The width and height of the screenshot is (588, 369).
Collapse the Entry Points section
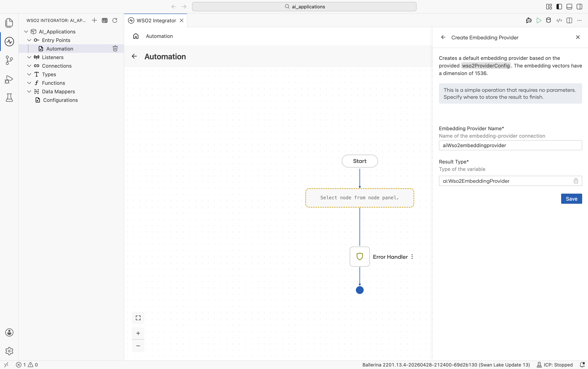[x=29, y=40]
